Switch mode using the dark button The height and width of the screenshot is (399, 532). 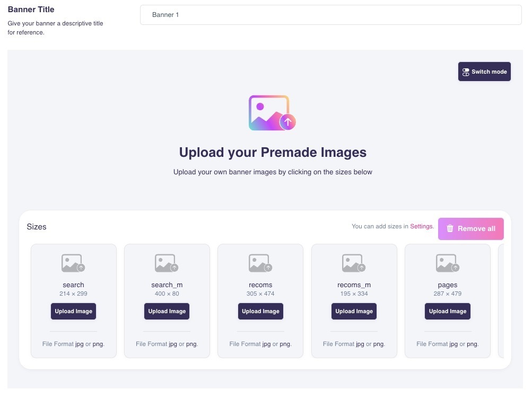484,72
